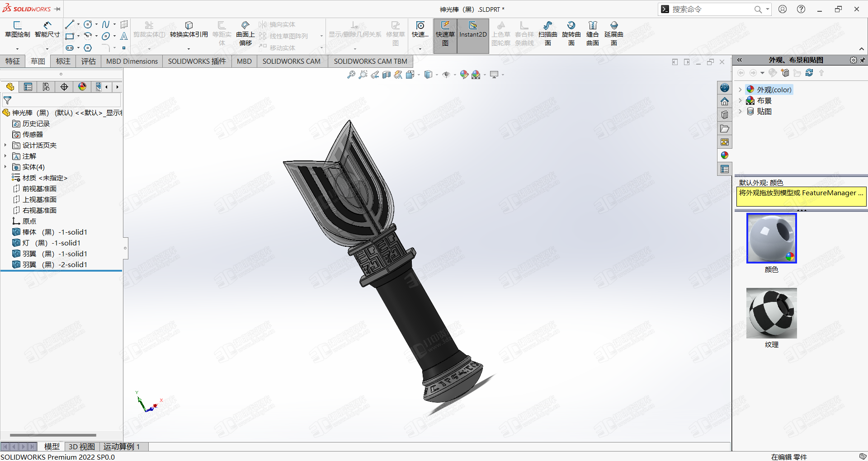The image size is (868, 461).
Task: Click the Display Style icon
Action: [x=428, y=75]
